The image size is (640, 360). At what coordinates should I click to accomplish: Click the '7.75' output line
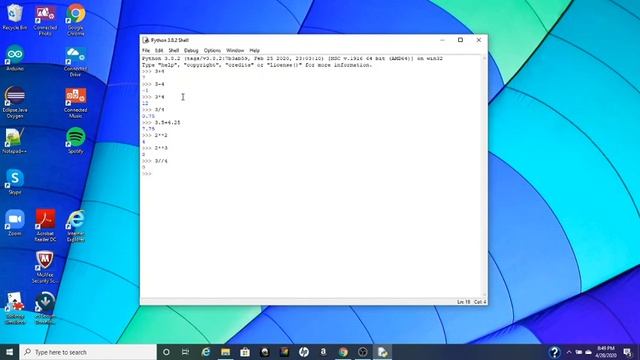[x=148, y=129]
